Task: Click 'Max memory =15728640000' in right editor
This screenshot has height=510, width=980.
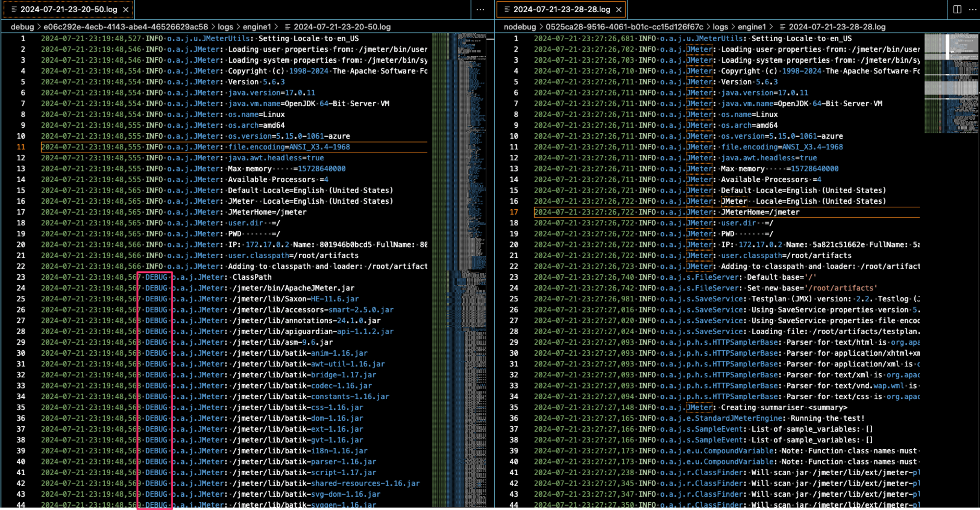Action: [780, 169]
